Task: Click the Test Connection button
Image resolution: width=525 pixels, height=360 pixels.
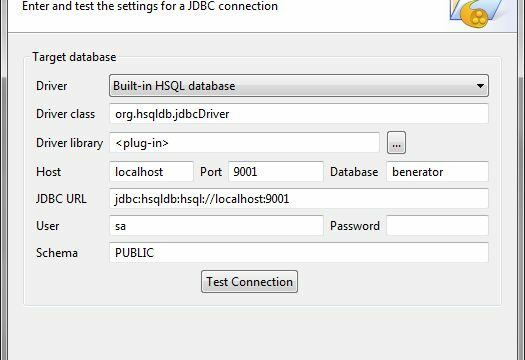Action: click(249, 282)
